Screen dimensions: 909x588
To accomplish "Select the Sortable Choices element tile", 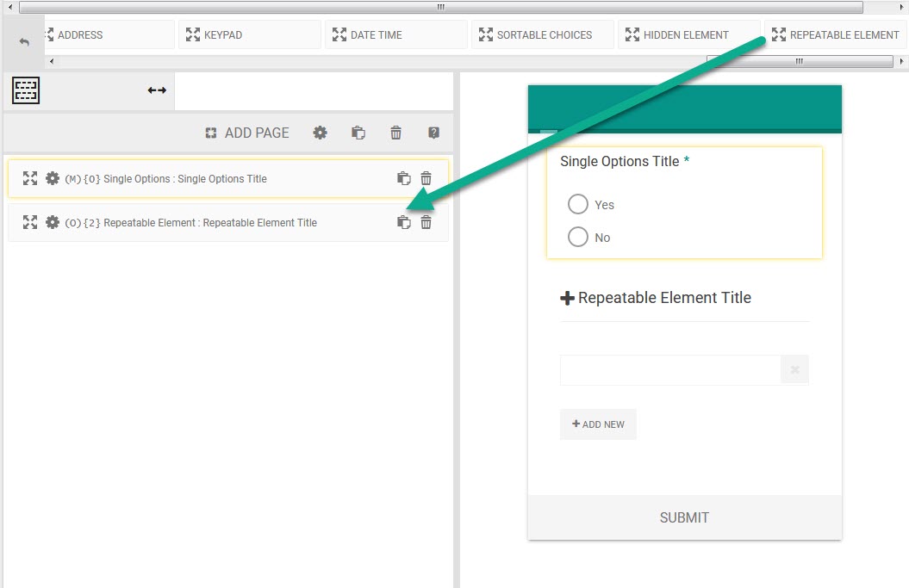I will coord(543,34).
